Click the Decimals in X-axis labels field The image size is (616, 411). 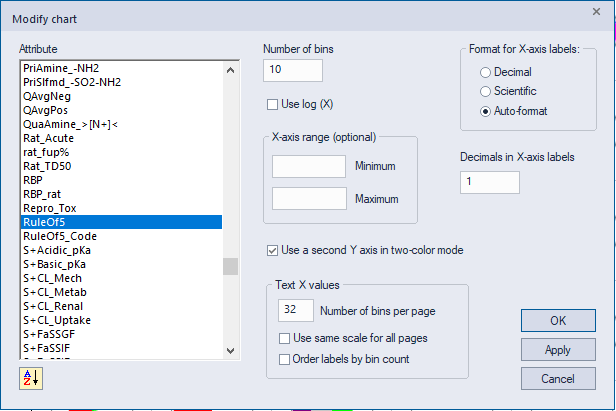(x=490, y=182)
